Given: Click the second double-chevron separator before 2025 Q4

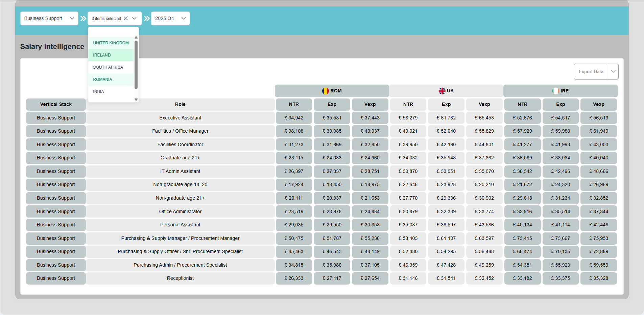Looking at the screenshot, I should point(147,19).
